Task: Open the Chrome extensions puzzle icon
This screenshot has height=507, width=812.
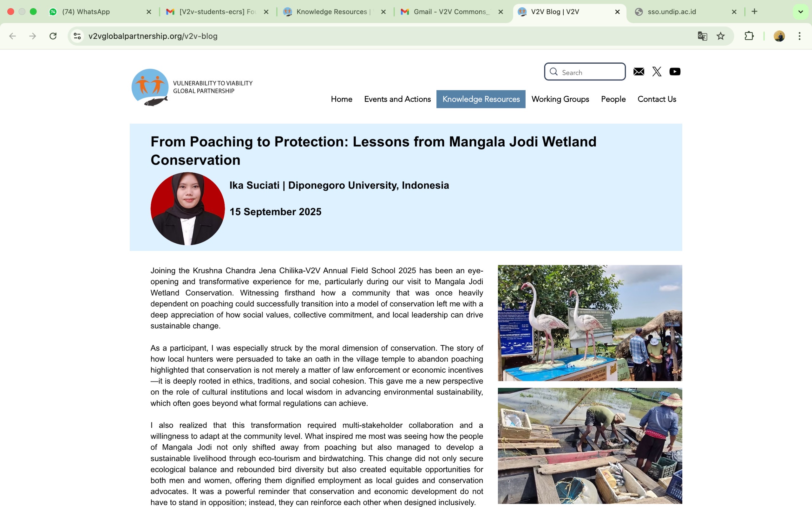Action: click(749, 36)
